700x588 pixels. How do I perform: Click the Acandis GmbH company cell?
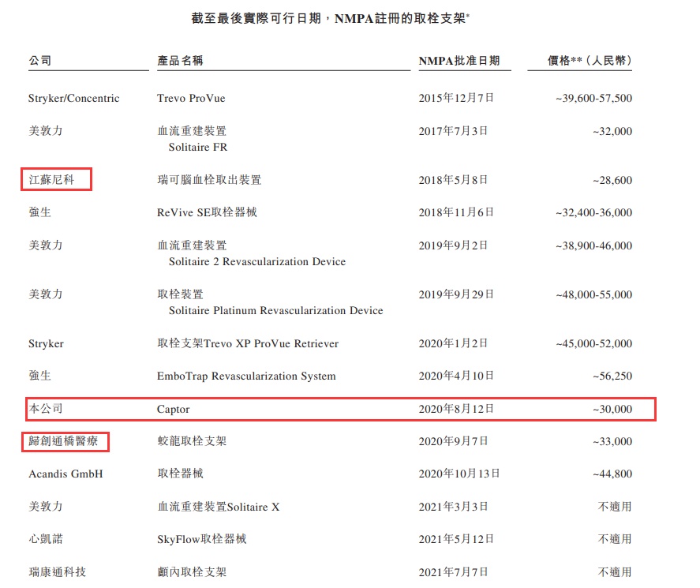66,474
